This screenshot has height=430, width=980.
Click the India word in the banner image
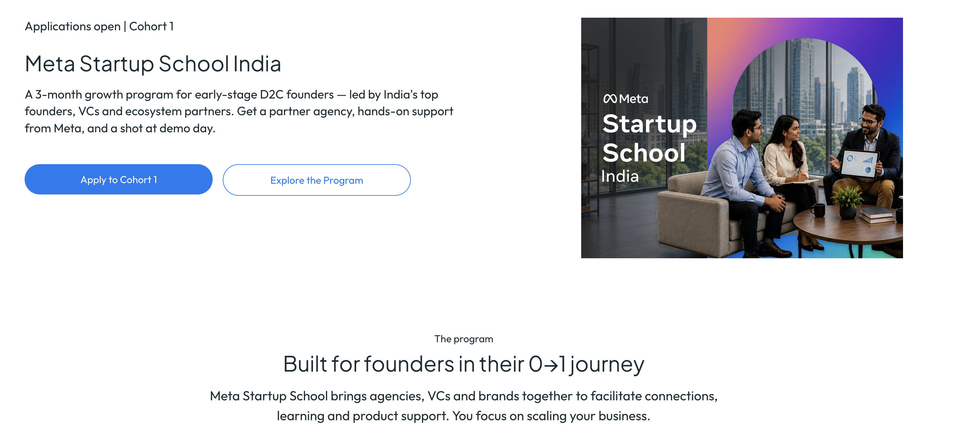tap(620, 176)
